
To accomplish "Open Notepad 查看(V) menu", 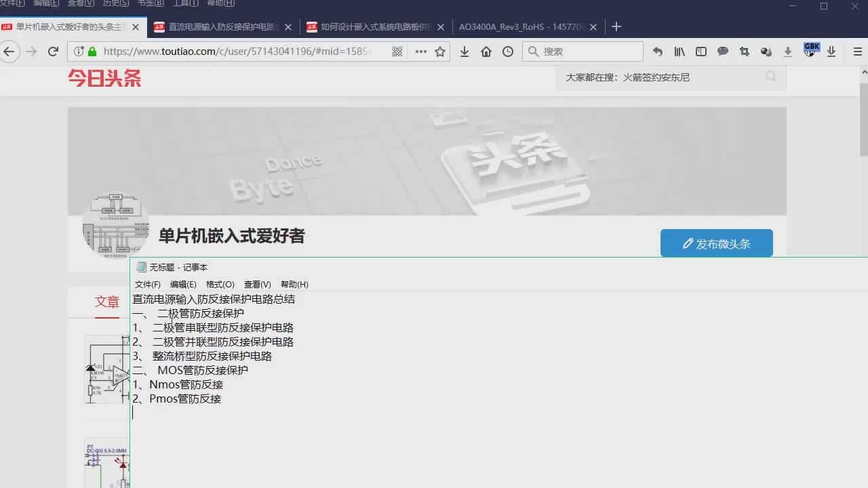I will pyautogui.click(x=258, y=285).
